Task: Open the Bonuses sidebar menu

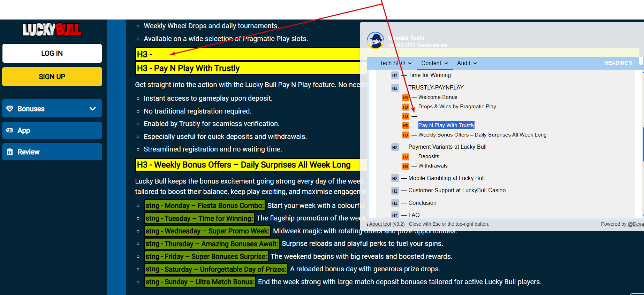Action: pos(52,109)
